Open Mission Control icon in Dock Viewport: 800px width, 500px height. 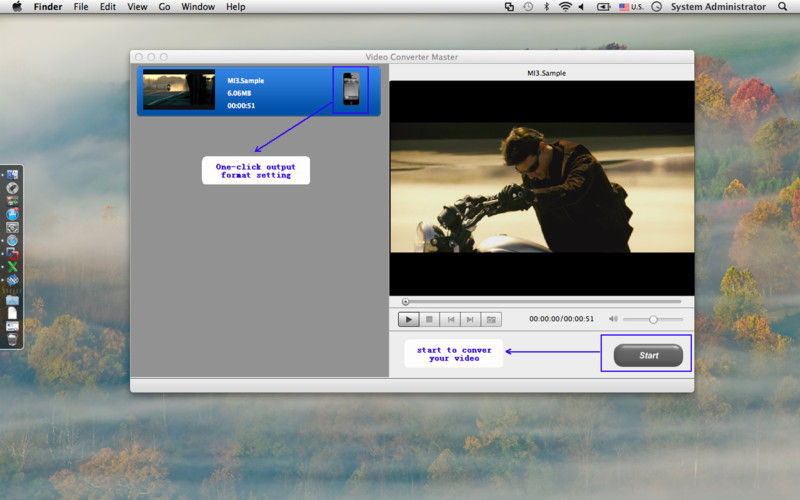click(12, 201)
